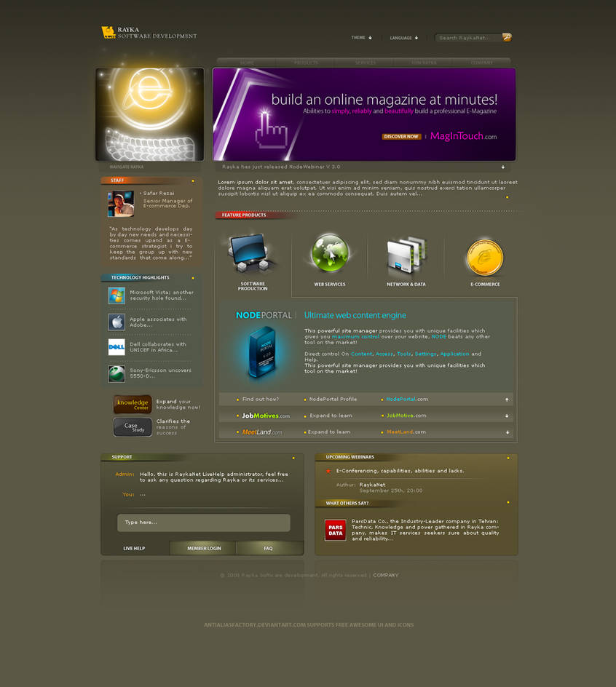Select the Web Services globe icon
The width and height of the screenshot is (616, 687).
pos(330,253)
